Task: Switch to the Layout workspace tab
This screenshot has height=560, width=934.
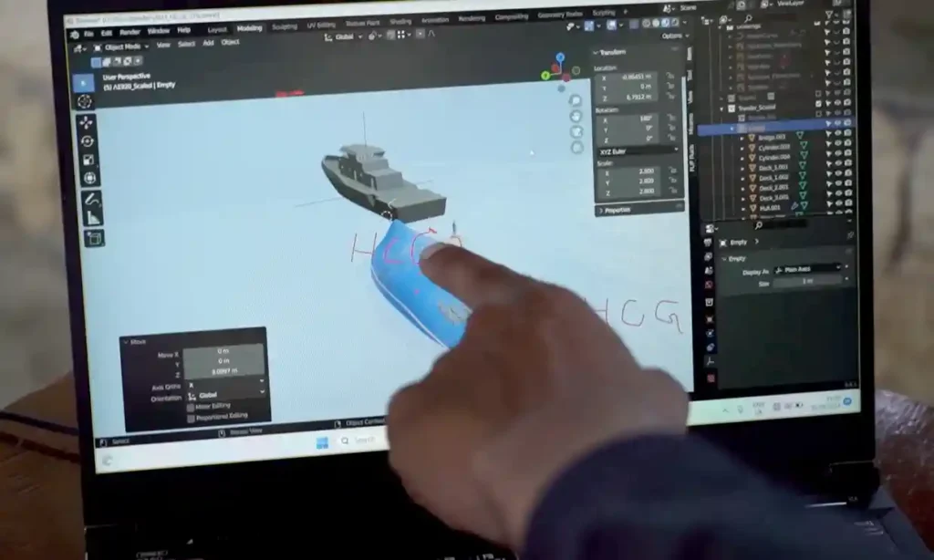Action: [x=217, y=30]
